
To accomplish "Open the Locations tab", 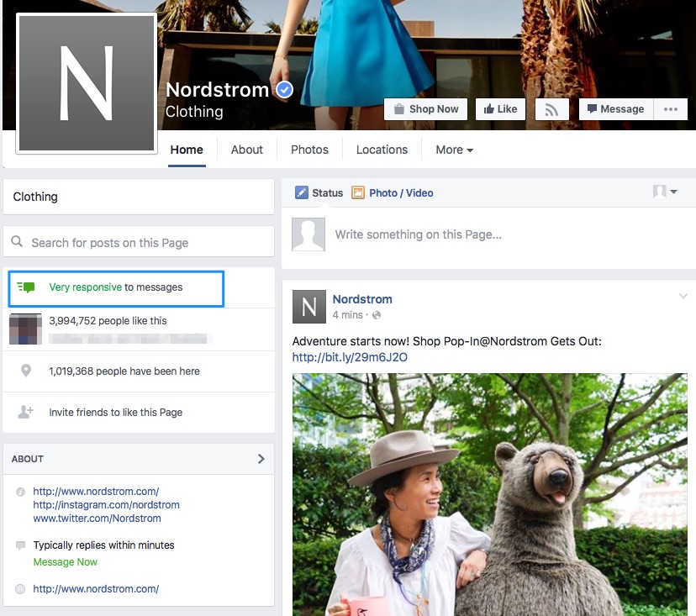I will coord(382,150).
